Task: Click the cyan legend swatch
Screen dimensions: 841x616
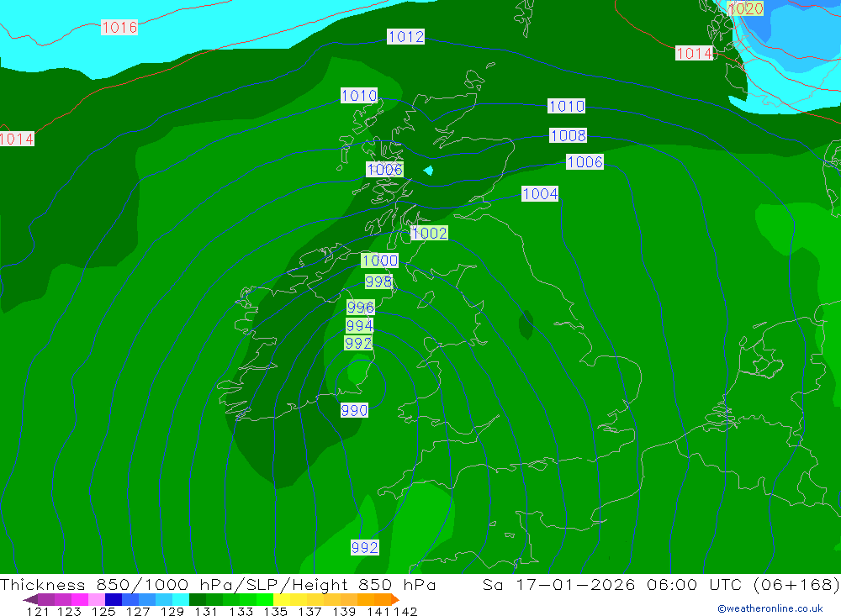Action: [x=181, y=599]
